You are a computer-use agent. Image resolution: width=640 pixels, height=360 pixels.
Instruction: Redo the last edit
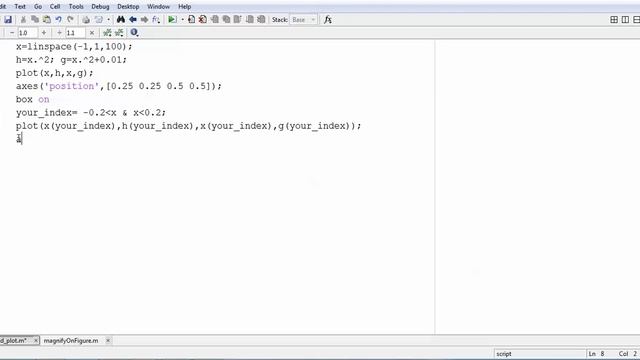point(70,20)
